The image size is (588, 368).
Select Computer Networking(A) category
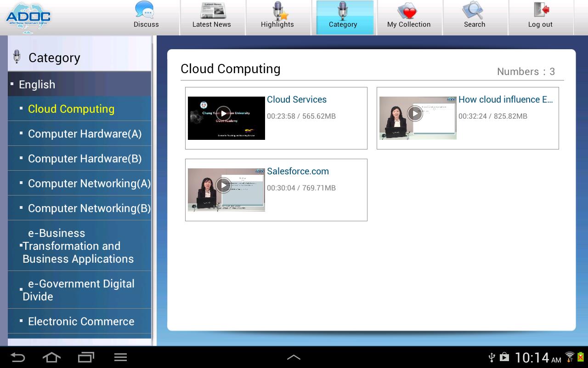coord(79,184)
